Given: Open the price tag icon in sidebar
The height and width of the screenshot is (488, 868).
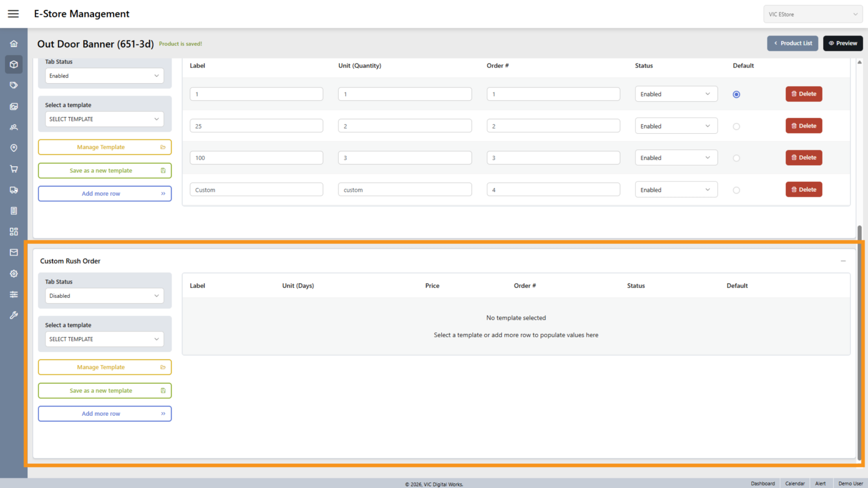Looking at the screenshot, I should tap(14, 85).
